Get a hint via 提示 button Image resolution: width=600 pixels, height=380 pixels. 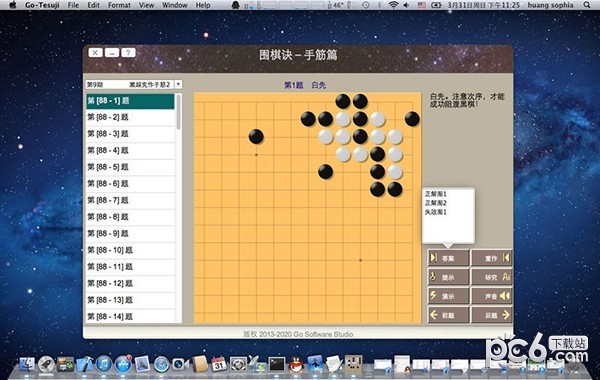click(x=448, y=277)
